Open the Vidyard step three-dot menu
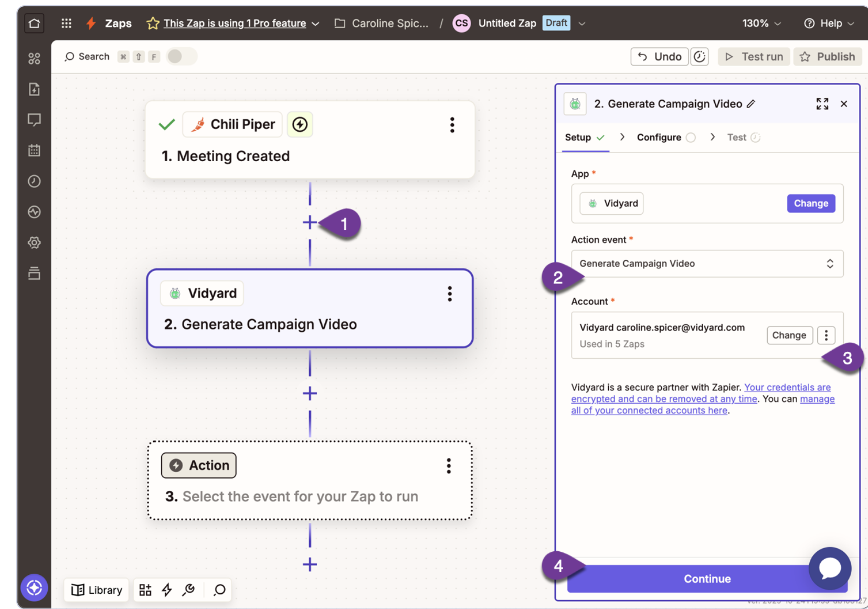 click(450, 294)
